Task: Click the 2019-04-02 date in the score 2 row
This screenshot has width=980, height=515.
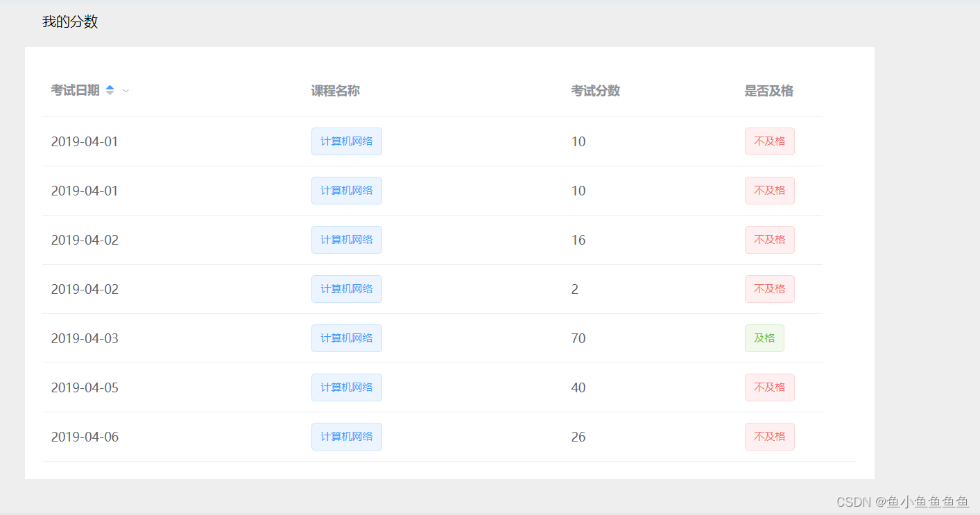Action: coord(85,289)
